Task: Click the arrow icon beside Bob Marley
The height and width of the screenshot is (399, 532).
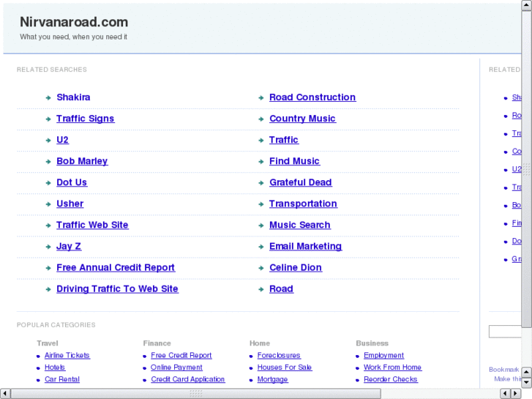Action: (x=48, y=162)
